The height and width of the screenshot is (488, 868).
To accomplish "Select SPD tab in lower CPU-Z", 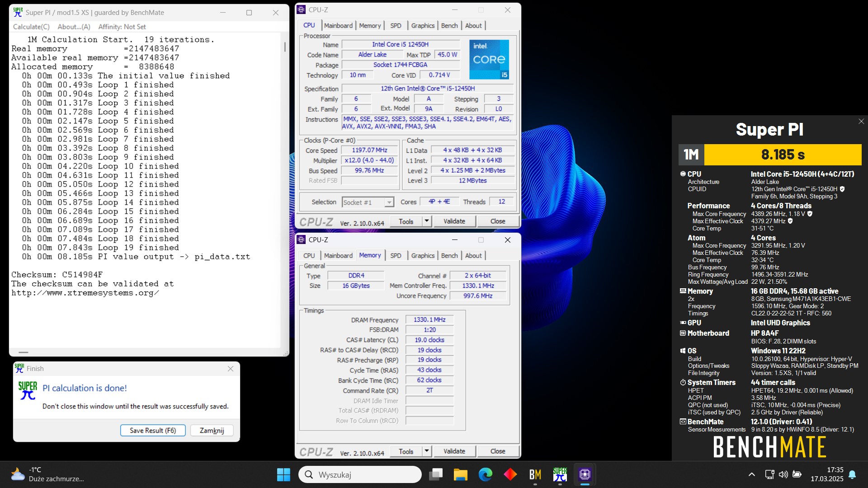I will (396, 256).
